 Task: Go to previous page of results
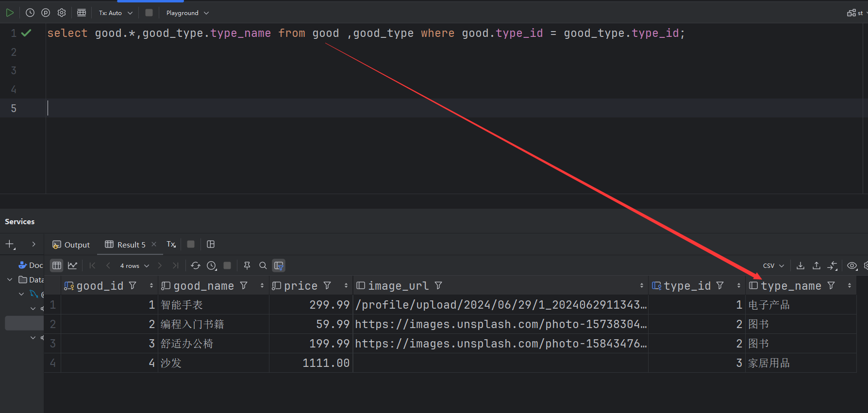tap(108, 265)
